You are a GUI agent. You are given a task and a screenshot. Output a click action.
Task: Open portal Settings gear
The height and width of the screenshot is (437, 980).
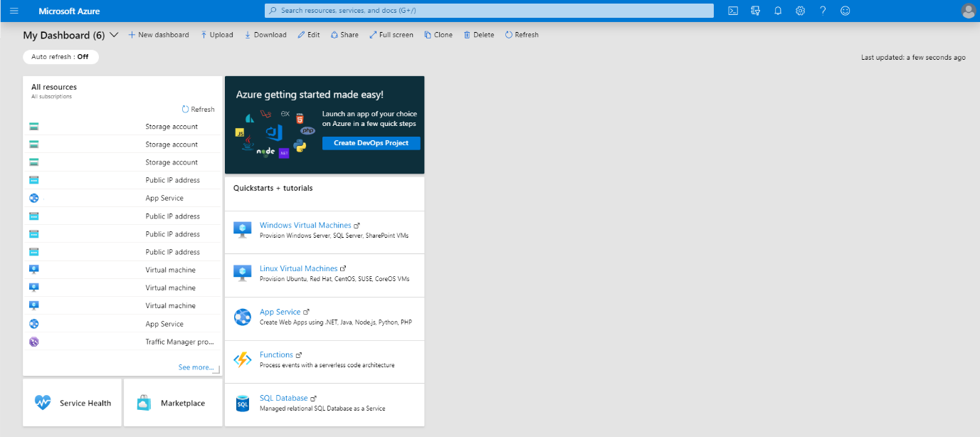coord(801,11)
